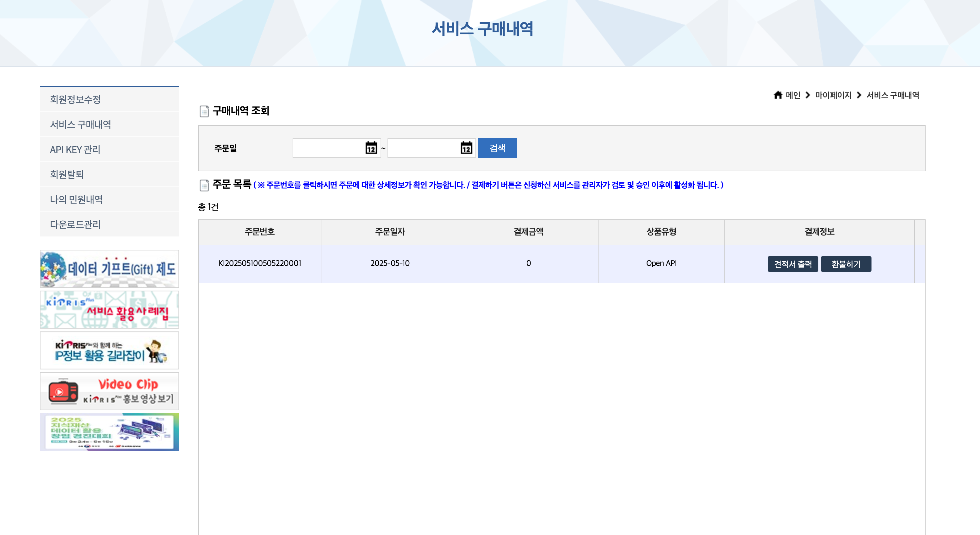
Task: Go to API KEY 관리 menu
Action: click(x=75, y=150)
